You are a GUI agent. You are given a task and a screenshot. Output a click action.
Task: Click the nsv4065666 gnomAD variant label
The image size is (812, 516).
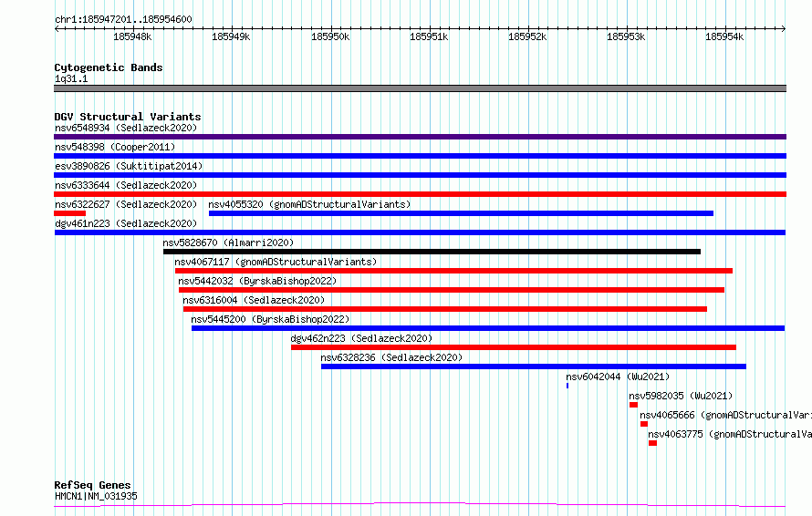[725, 415]
